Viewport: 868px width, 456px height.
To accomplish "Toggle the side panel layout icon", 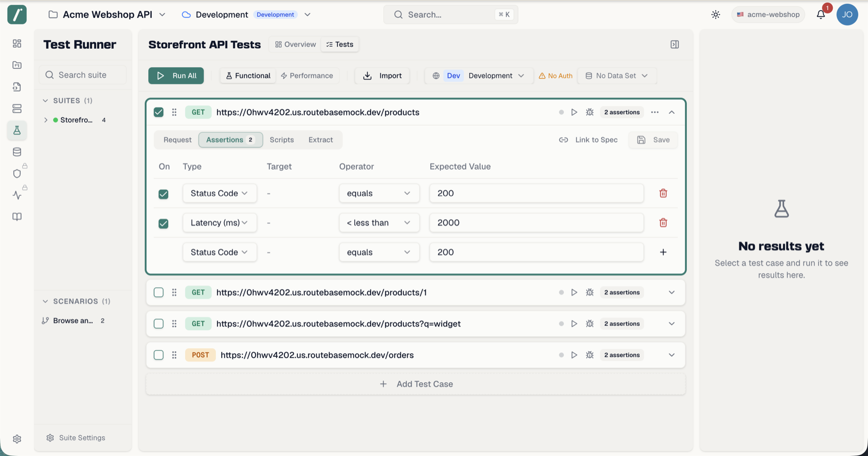I will (674, 44).
